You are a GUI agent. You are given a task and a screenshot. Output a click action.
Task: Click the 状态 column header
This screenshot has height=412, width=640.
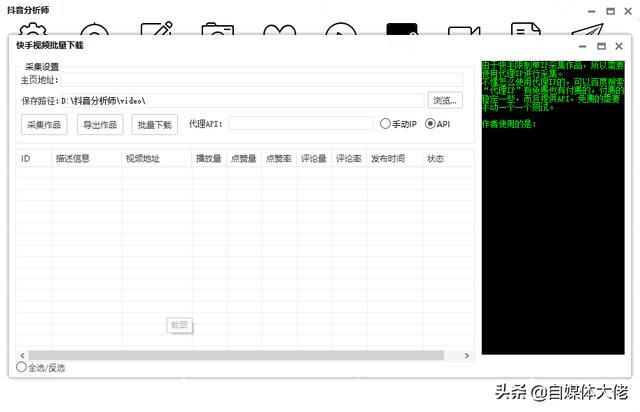pos(448,158)
